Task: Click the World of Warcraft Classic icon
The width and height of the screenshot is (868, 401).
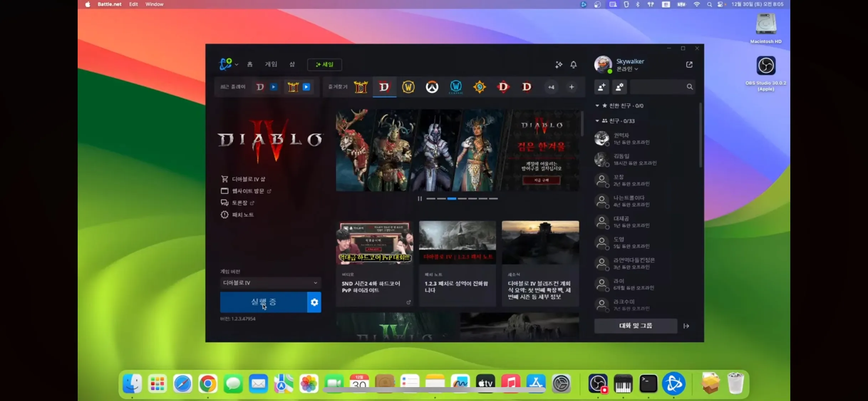Action: (x=456, y=87)
